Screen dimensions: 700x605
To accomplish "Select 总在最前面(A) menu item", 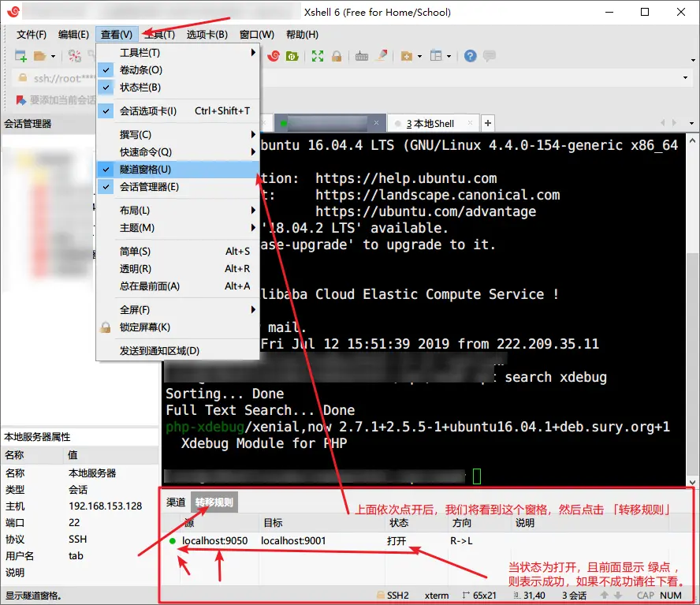I will [177, 286].
